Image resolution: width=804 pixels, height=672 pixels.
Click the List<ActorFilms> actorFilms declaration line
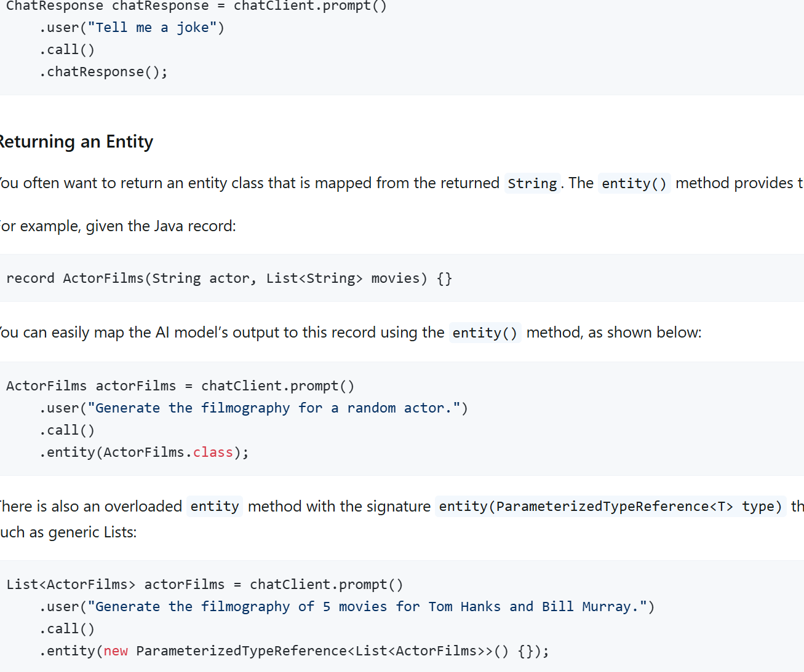pos(204,585)
